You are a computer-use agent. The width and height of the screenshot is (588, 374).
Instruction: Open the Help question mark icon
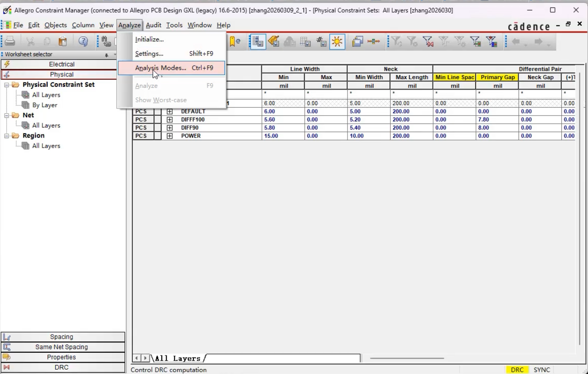83,42
